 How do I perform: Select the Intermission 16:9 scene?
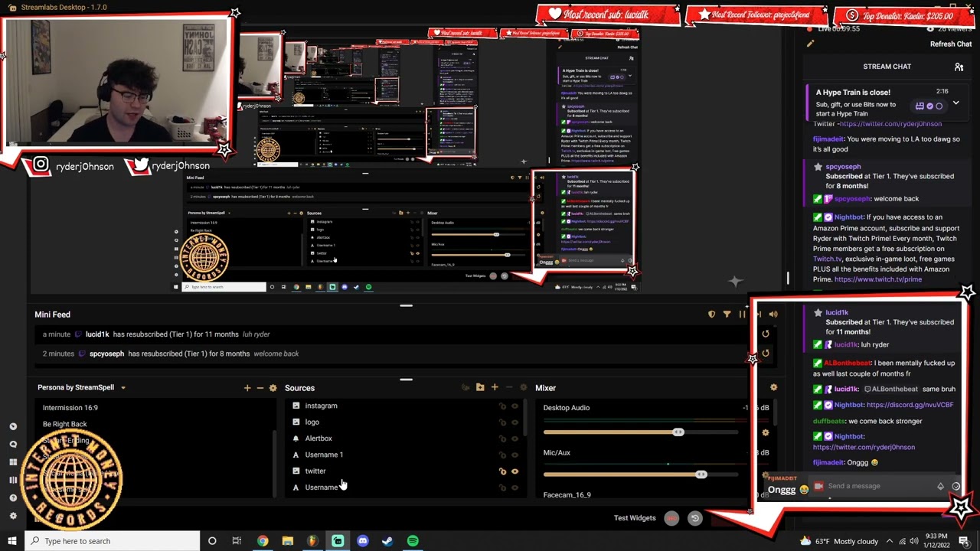(70, 408)
